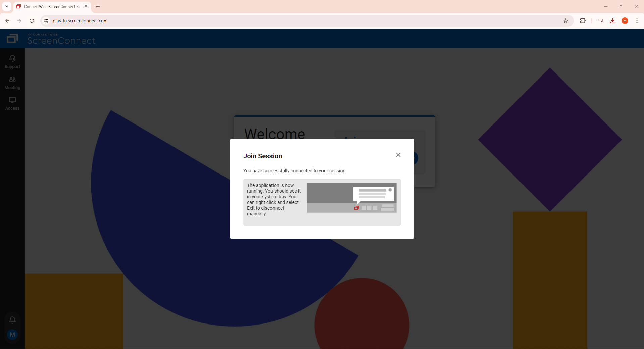Open the Chrome extensions menu
This screenshot has width=644, height=349.
click(x=583, y=21)
